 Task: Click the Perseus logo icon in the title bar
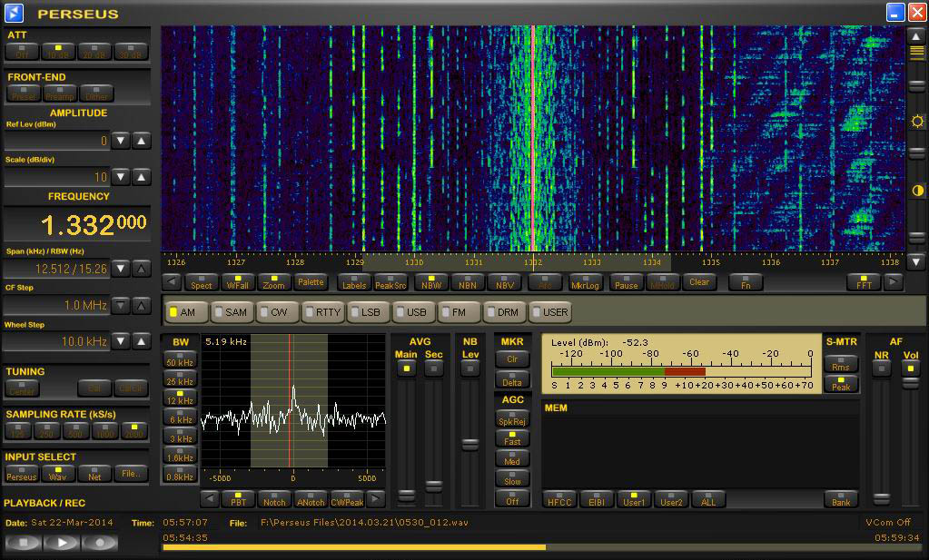coord(14,13)
